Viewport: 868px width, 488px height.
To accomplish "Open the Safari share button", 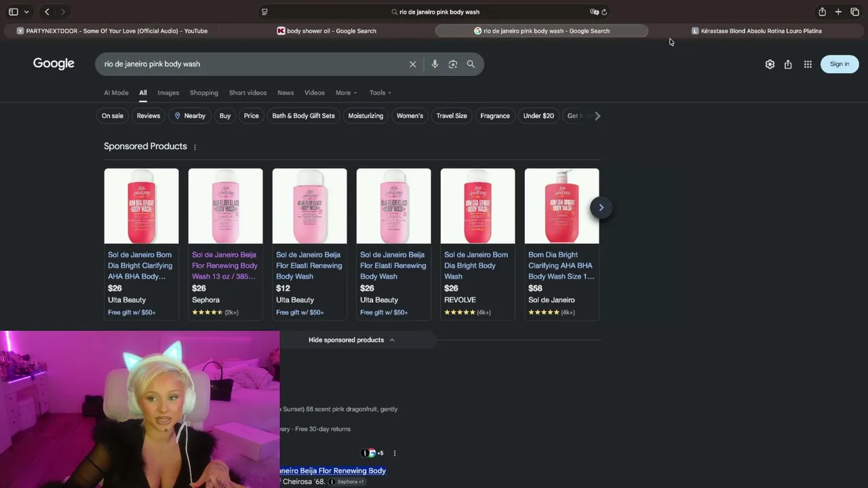I will coord(822,12).
